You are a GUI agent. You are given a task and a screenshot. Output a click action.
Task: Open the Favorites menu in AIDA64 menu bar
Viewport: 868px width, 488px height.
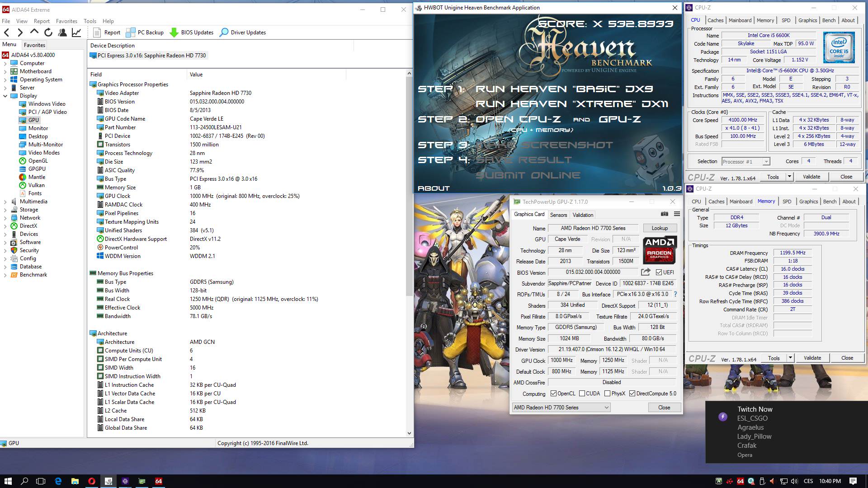[66, 21]
